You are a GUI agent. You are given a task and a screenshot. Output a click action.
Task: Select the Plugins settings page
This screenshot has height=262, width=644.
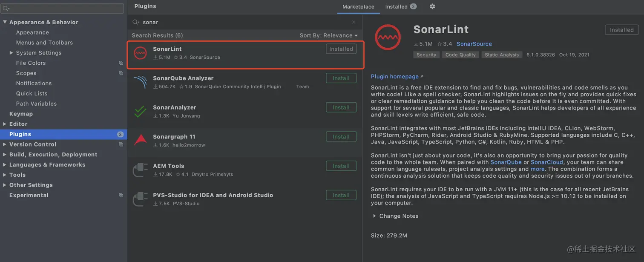pyautogui.click(x=63, y=134)
